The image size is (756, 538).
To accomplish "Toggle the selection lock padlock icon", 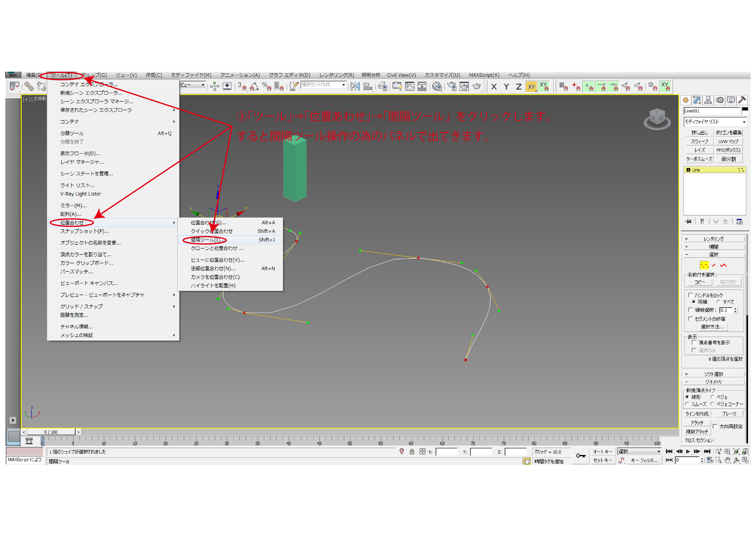I will click(x=412, y=452).
